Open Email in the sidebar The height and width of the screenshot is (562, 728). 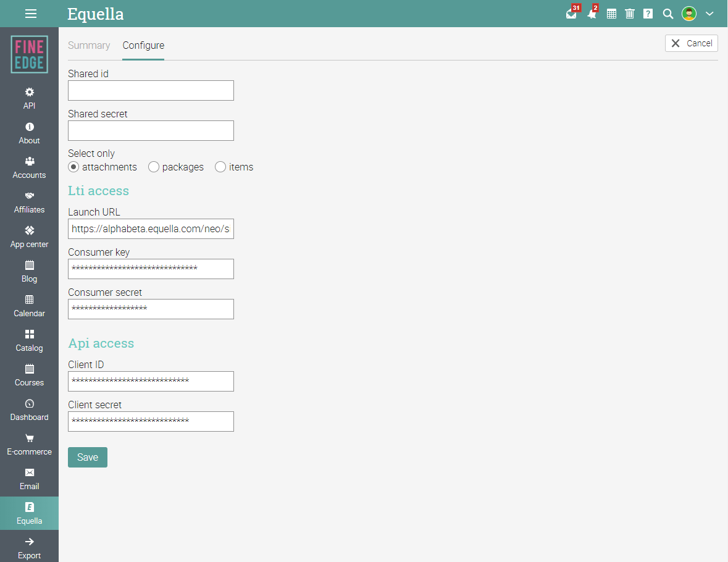click(29, 479)
